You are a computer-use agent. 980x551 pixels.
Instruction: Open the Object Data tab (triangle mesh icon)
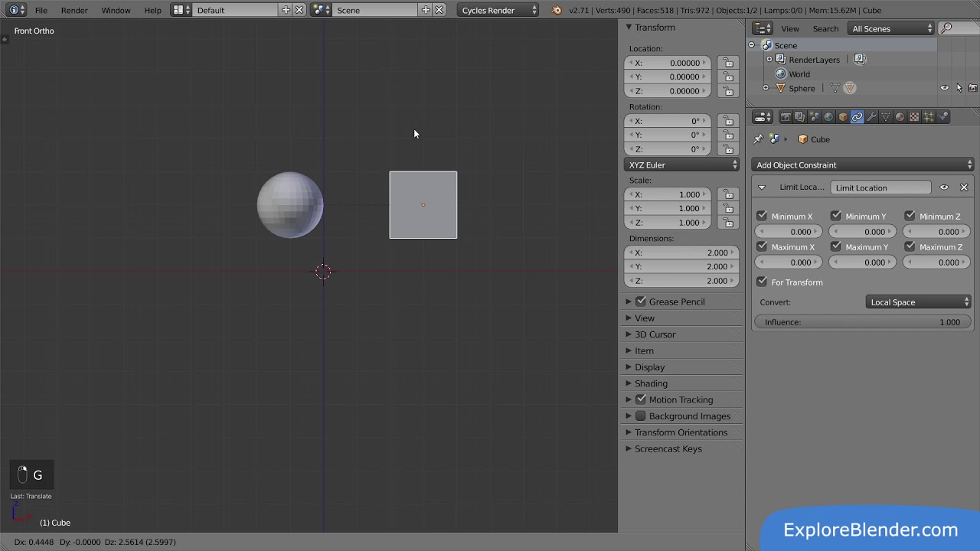click(886, 117)
